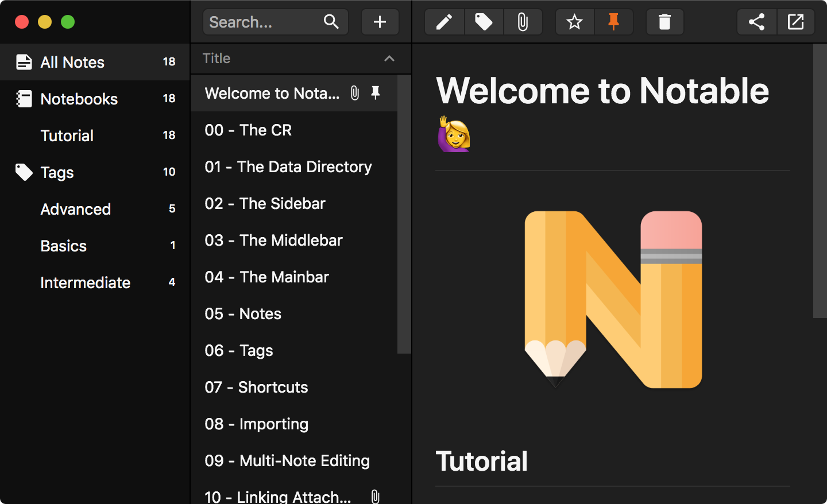Select the Tutorial notebook

point(95,135)
